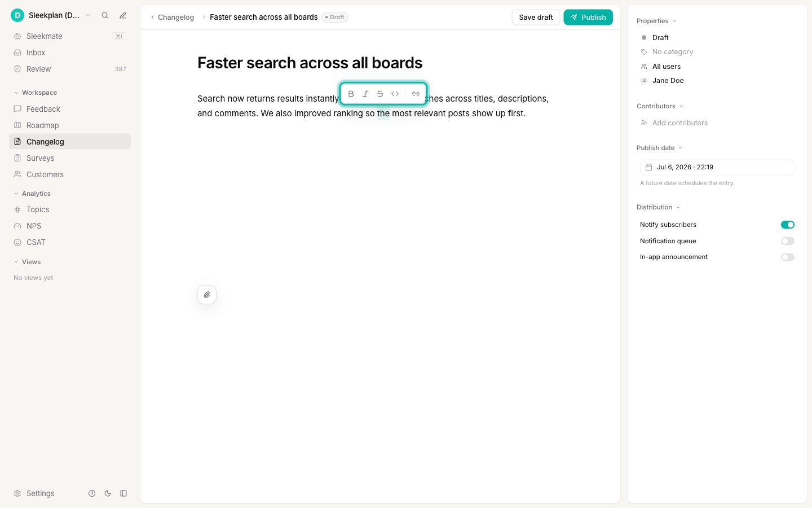Open search in the sidebar header
The height and width of the screenshot is (508, 812).
pyautogui.click(x=105, y=15)
